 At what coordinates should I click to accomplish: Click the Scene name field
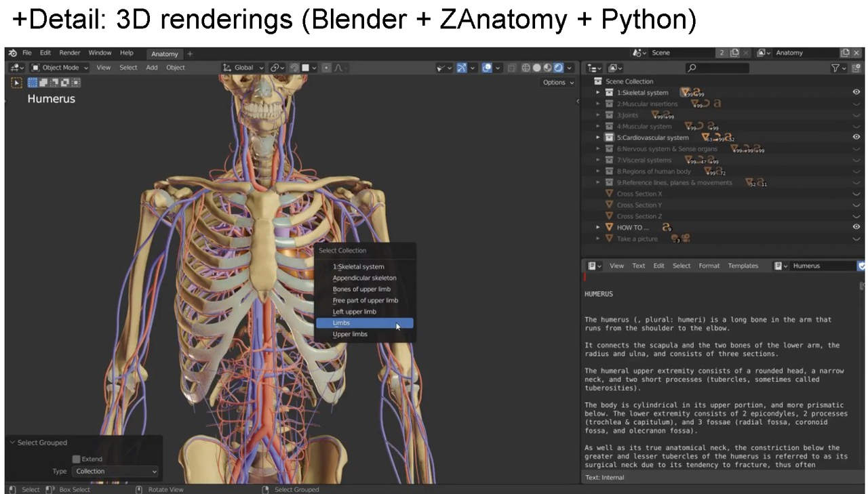click(x=682, y=53)
